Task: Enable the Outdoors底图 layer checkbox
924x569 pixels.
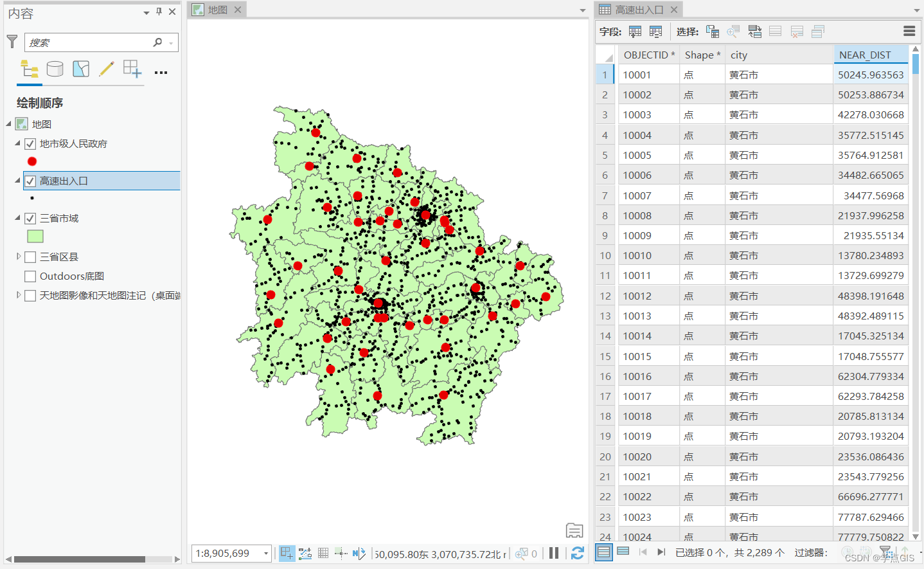Action: point(30,276)
